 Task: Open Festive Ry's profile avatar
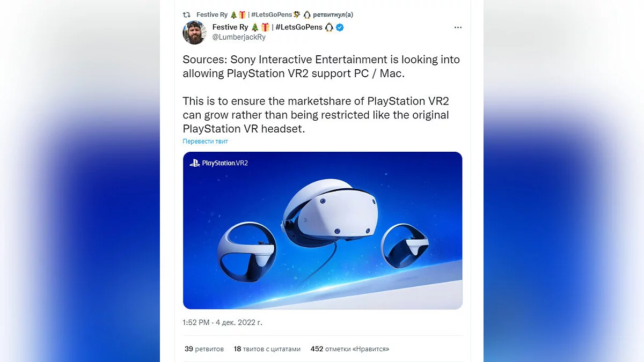tap(194, 32)
